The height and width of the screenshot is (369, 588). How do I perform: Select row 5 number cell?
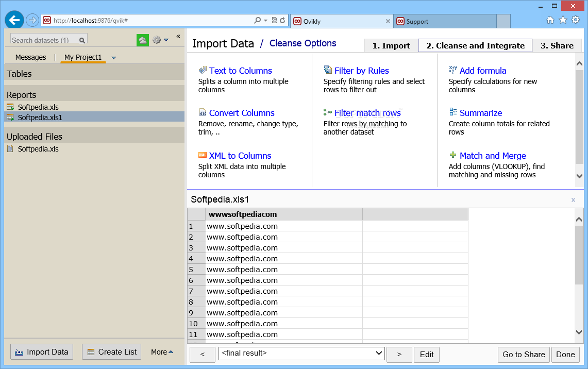click(x=196, y=269)
